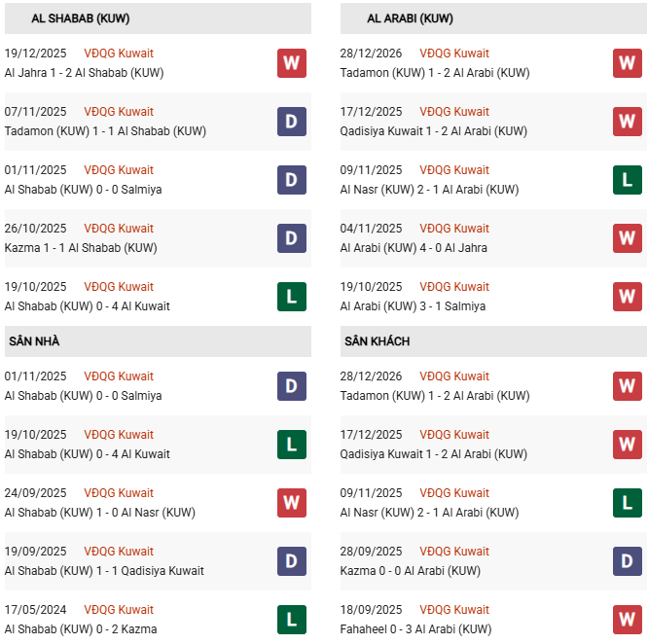648x644 pixels.
Task: Open the AL ARABI (KUW) section header
Action: click(410, 18)
